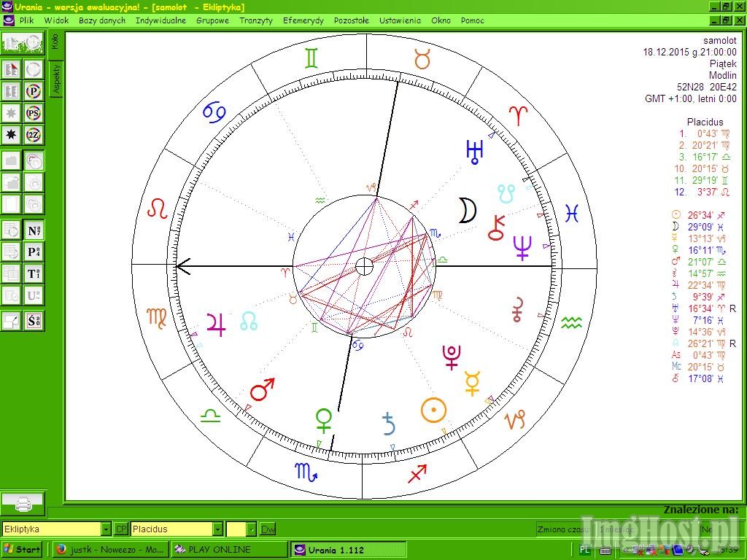
Task: Open the Plik menu
Action: coord(27,20)
